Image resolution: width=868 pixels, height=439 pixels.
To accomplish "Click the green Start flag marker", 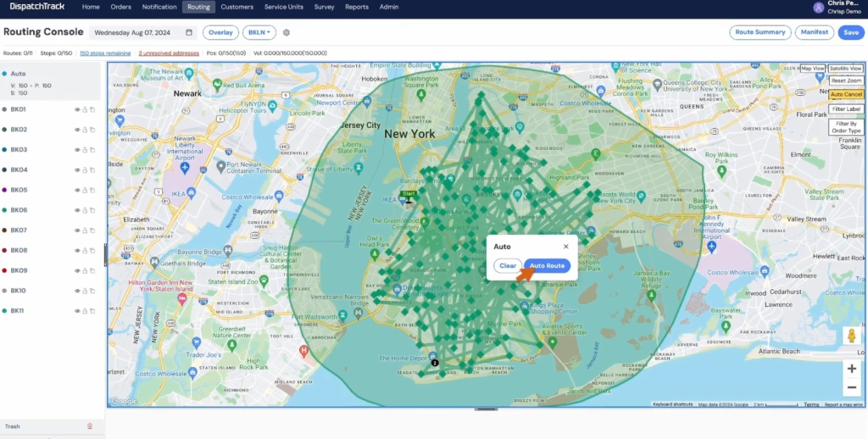I will (409, 194).
